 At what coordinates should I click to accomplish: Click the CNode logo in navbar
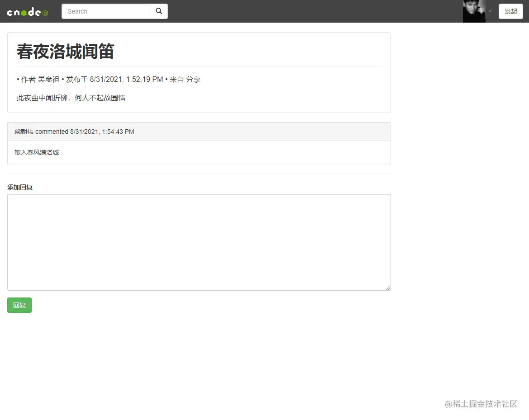(28, 12)
